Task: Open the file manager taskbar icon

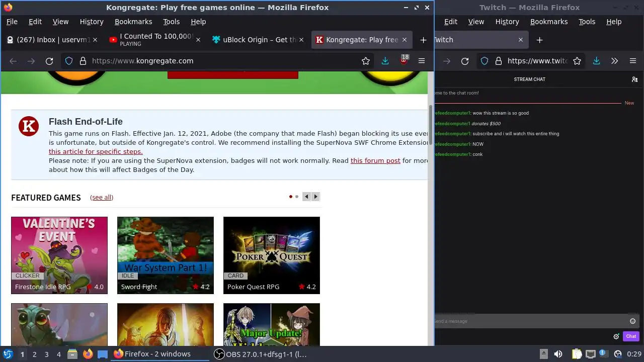Action: click(x=72, y=354)
